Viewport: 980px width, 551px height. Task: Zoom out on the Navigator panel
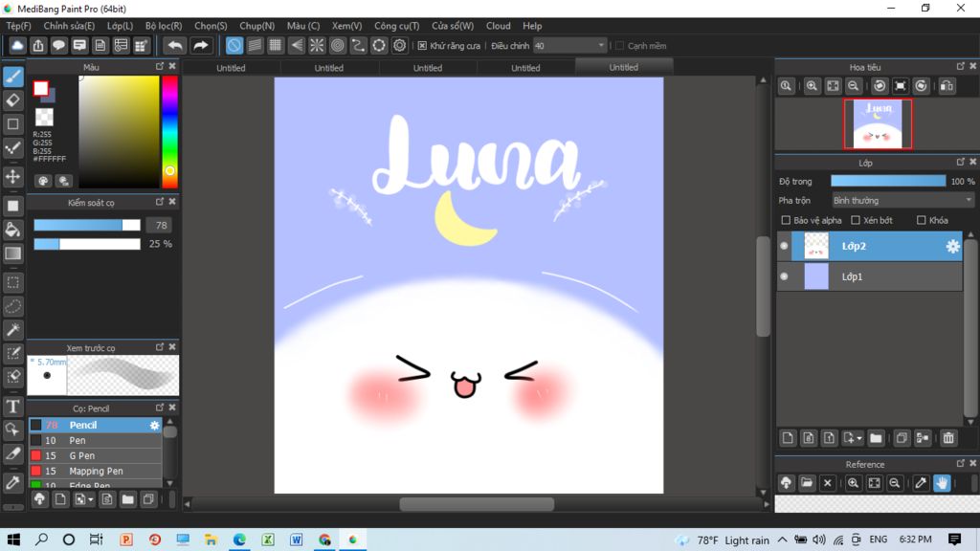(853, 86)
